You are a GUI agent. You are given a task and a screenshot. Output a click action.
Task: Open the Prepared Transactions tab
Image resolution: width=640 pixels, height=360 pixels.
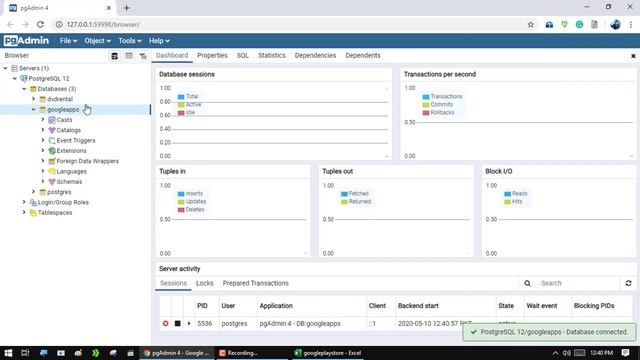(256, 283)
